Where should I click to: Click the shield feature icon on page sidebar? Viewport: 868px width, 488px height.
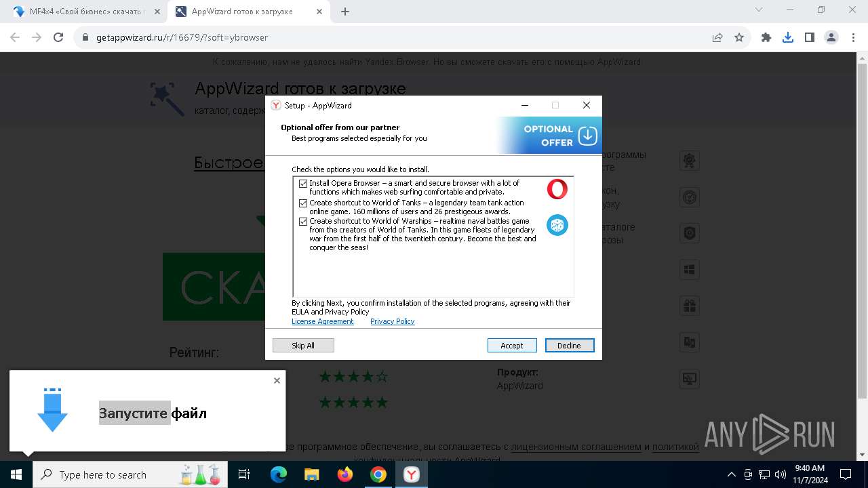point(689,233)
